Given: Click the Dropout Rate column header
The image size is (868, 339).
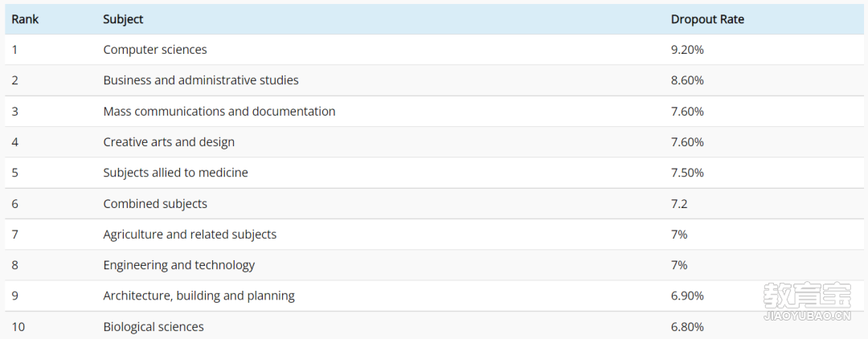Looking at the screenshot, I should pos(707,19).
